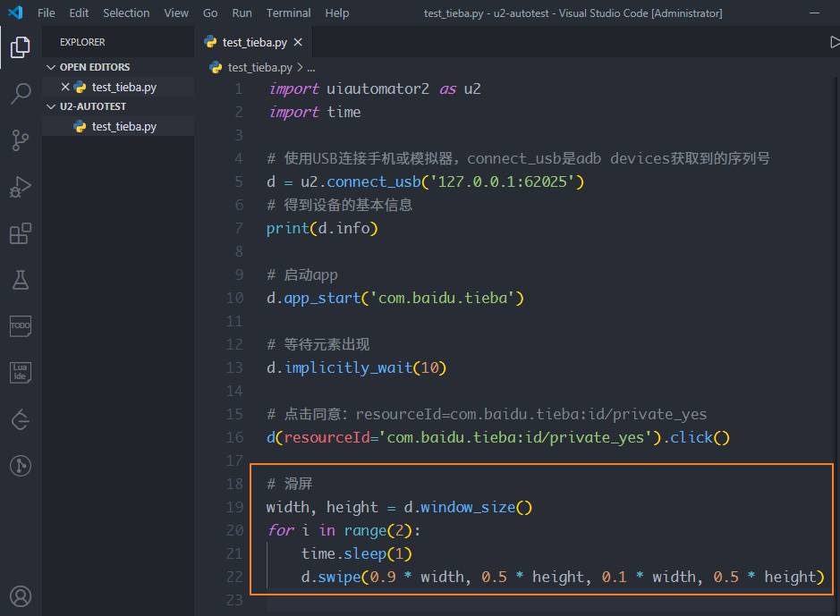
Task: Click the time.sleep(1) statement
Action: point(356,553)
